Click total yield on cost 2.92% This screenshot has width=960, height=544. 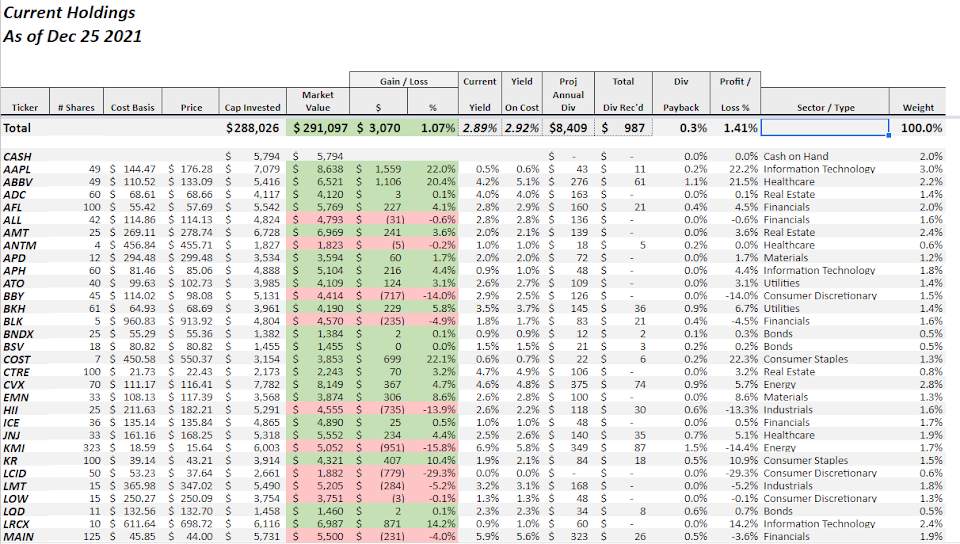pyautogui.click(x=522, y=128)
